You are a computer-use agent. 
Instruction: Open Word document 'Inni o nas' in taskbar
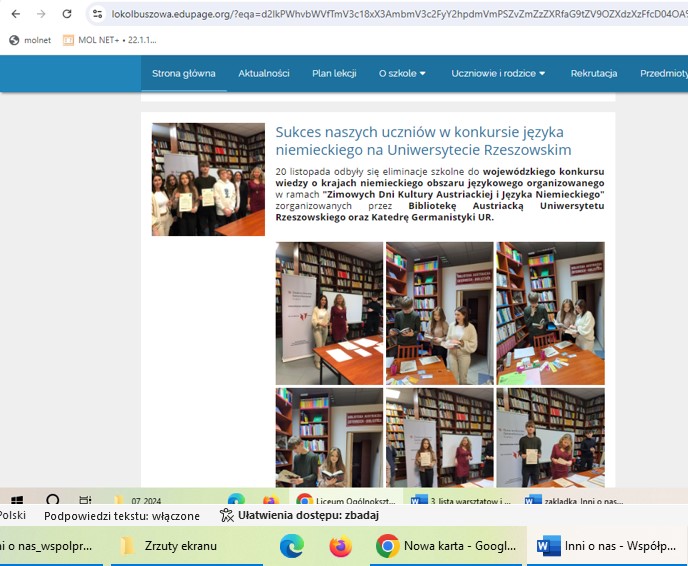click(x=606, y=545)
